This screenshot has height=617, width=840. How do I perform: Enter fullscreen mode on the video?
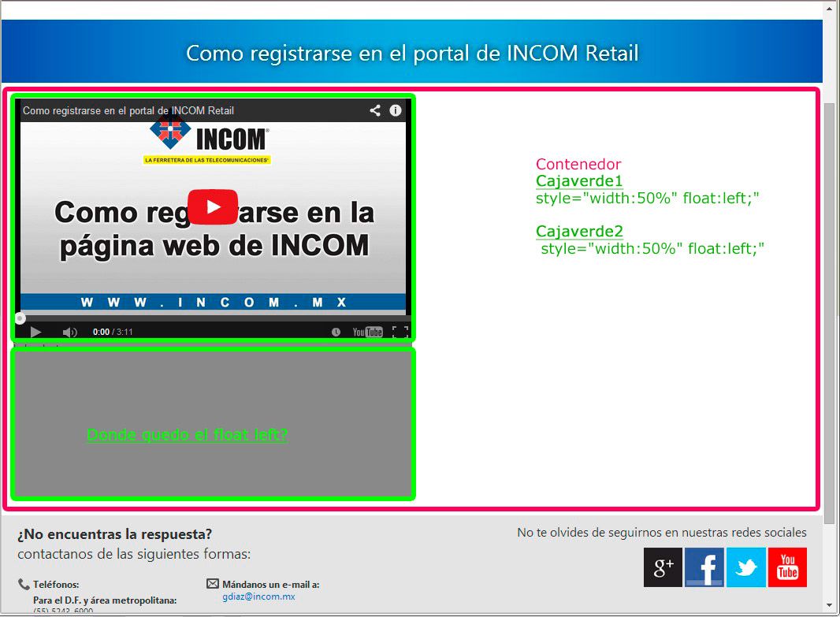(x=400, y=332)
